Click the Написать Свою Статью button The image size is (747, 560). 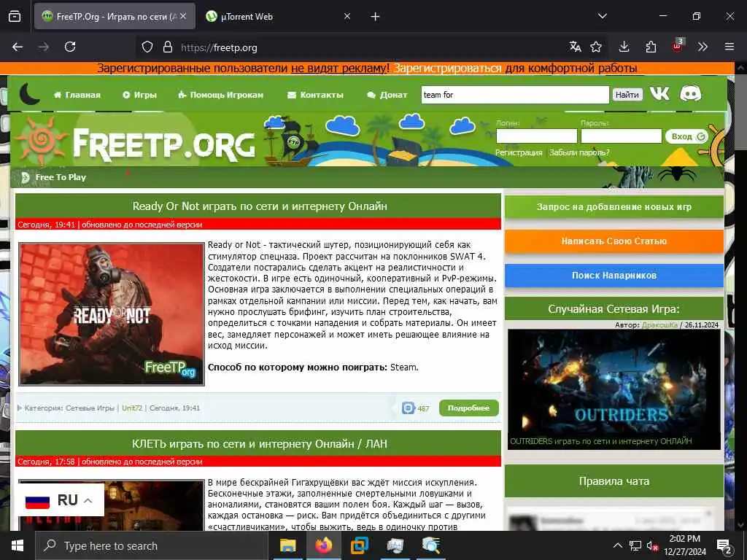[x=614, y=241]
